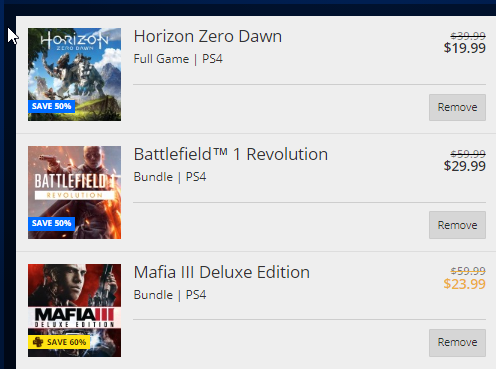Screen dimensions: 496x369
Task: Click SAVE 50% badge on Horizon cover
Action: click(51, 106)
